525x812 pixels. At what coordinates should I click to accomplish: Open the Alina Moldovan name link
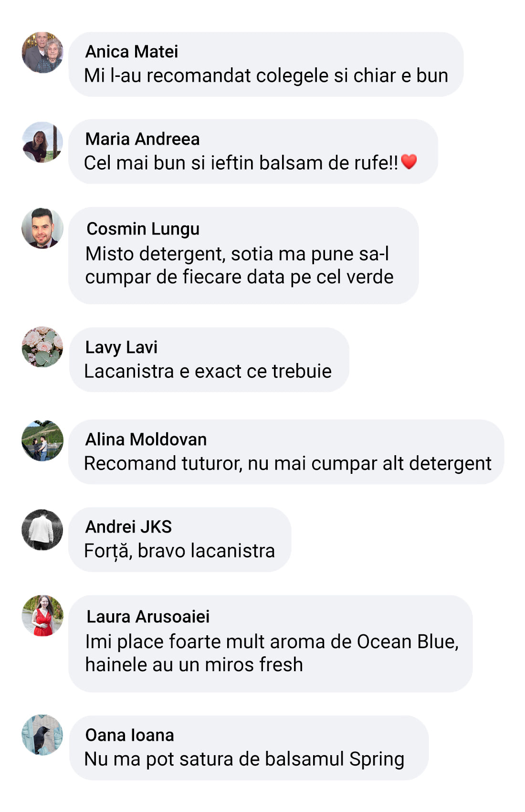click(146, 439)
